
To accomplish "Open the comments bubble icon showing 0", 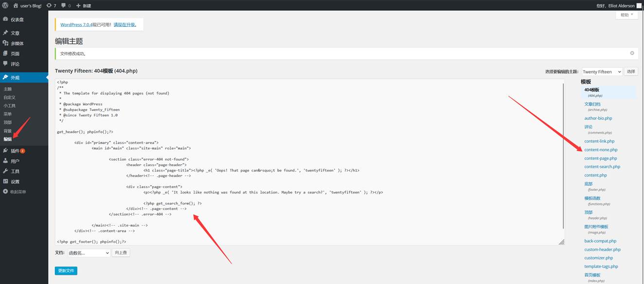I will click(63, 6).
